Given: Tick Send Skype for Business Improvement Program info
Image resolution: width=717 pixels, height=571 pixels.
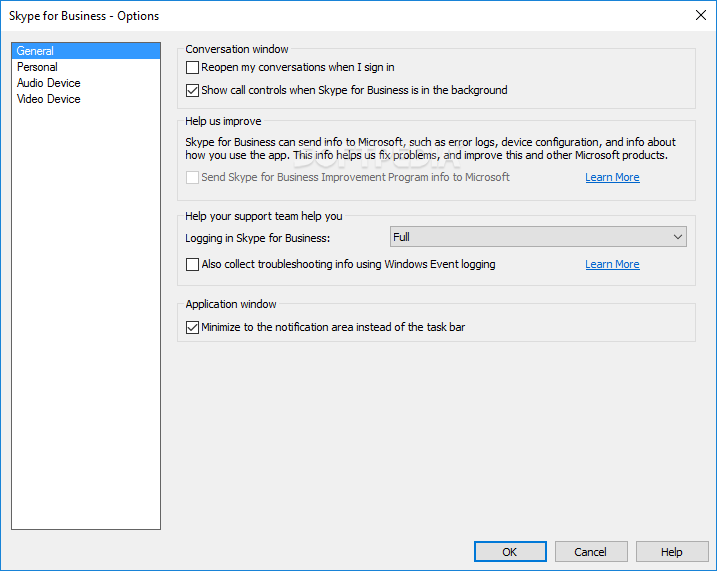Looking at the screenshot, I should [x=193, y=177].
